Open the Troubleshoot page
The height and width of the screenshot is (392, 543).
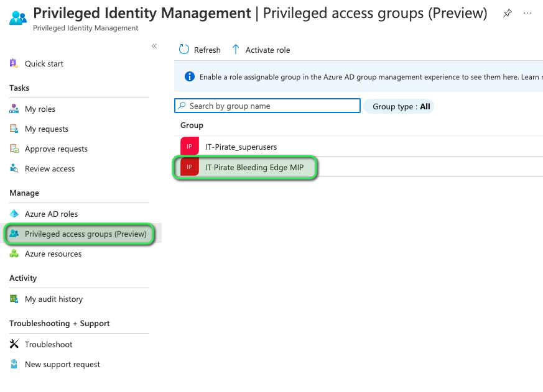(x=49, y=345)
